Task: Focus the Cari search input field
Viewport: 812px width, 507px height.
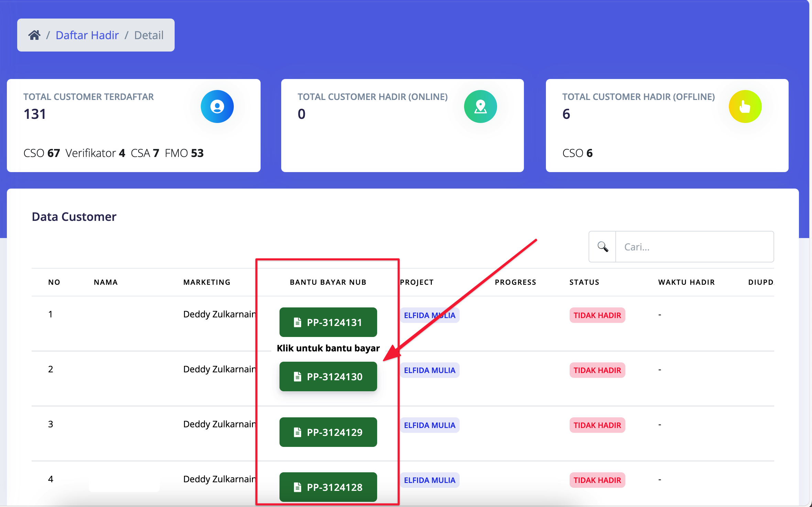Action: click(x=694, y=247)
